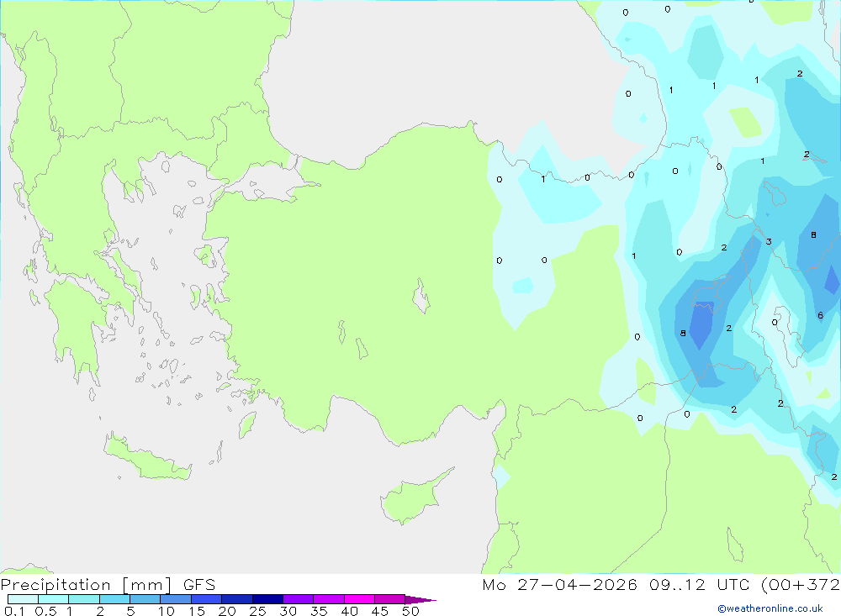Click the legend label '25'
Screen dimensions: 841x616
point(257,611)
